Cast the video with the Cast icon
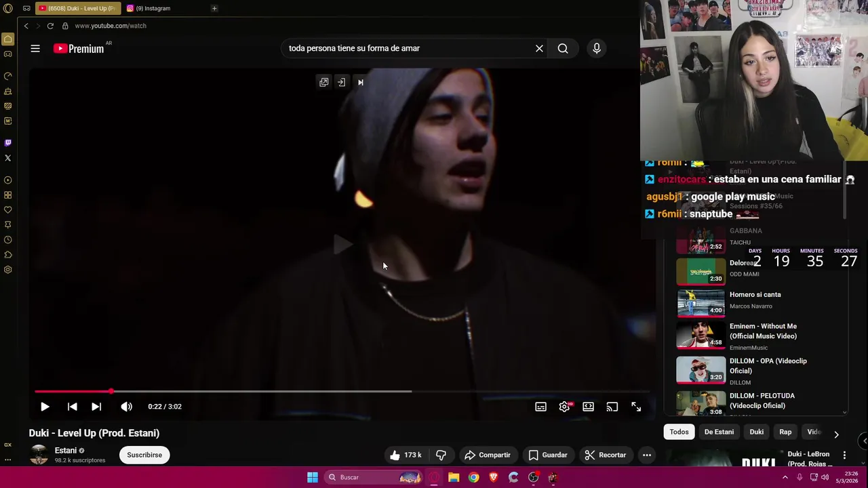The image size is (868, 488). click(x=612, y=407)
